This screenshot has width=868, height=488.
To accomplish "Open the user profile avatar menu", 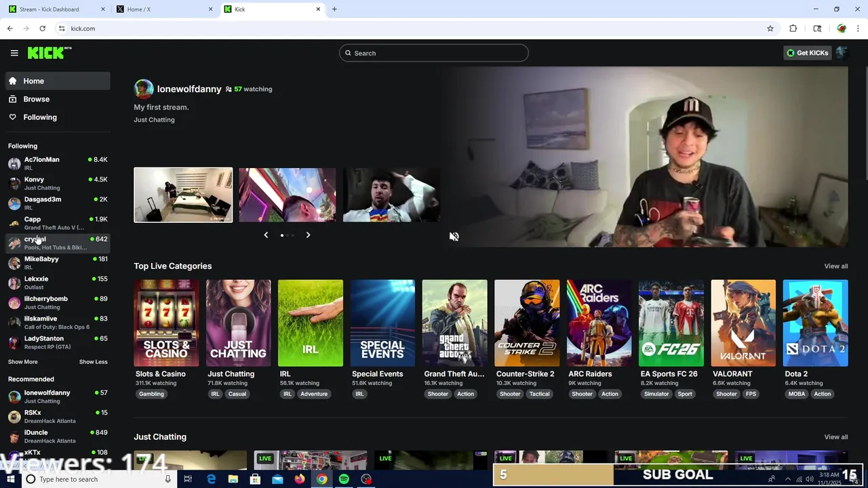I will click(842, 53).
